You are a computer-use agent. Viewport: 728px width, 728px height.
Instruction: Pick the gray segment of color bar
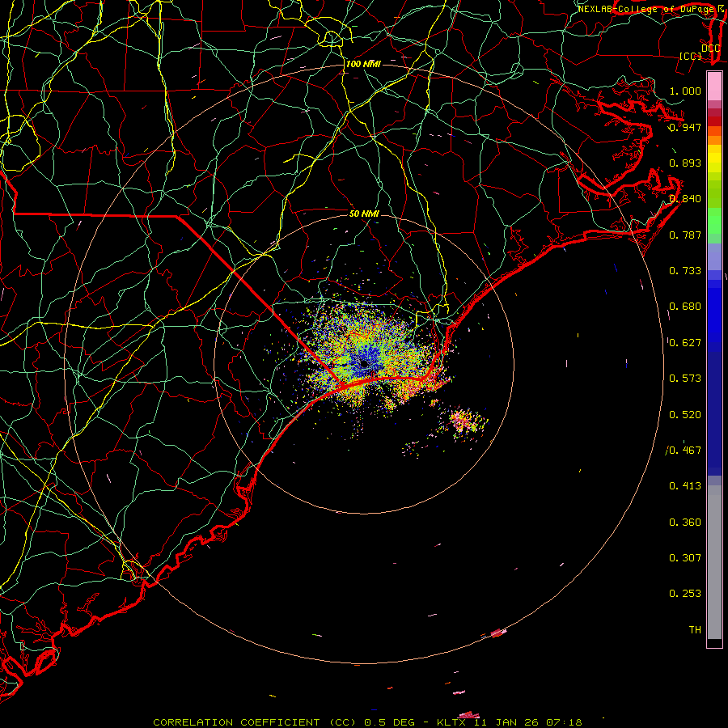[x=714, y=562]
